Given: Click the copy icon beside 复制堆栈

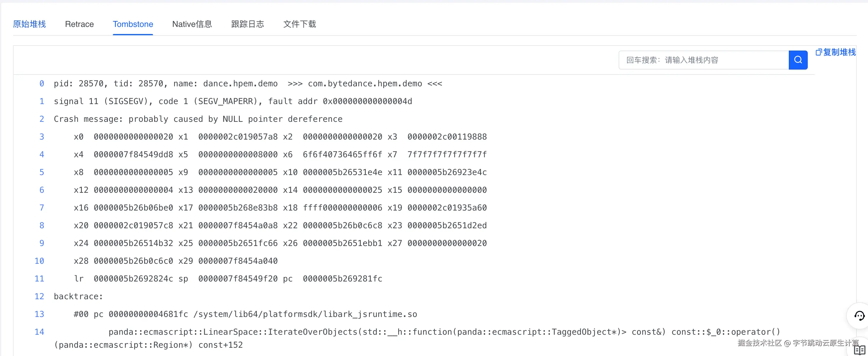Looking at the screenshot, I should pyautogui.click(x=818, y=52).
